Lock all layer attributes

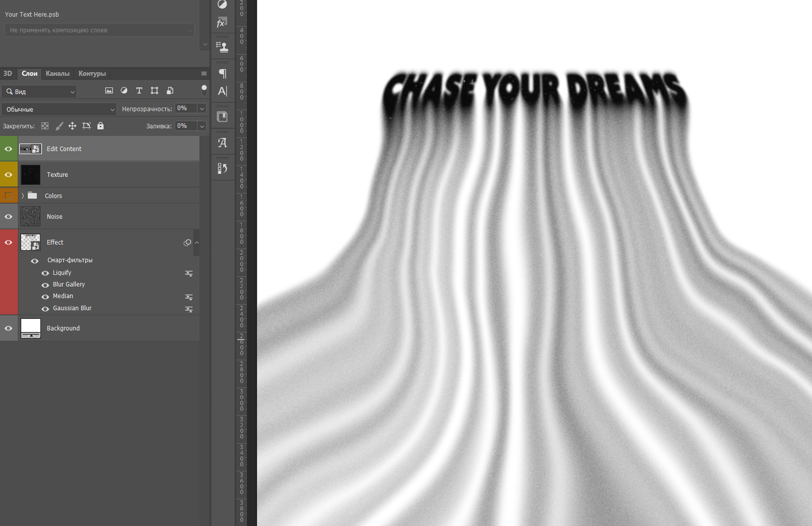[100, 126]
